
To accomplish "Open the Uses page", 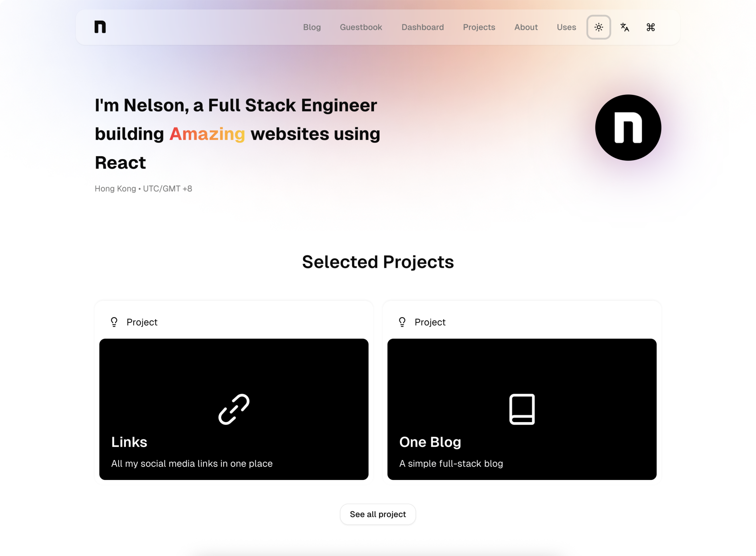I will [566, 27].
